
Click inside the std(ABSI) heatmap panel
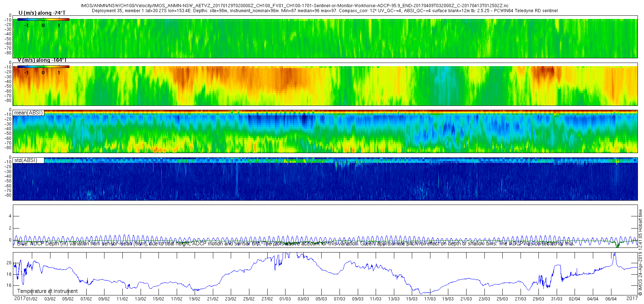(x=325, y=179)
